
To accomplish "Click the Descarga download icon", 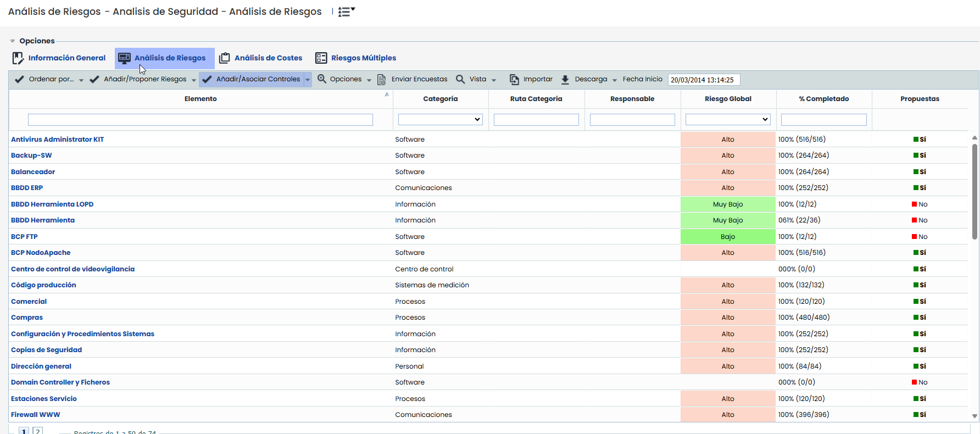I will click(565, 80).
